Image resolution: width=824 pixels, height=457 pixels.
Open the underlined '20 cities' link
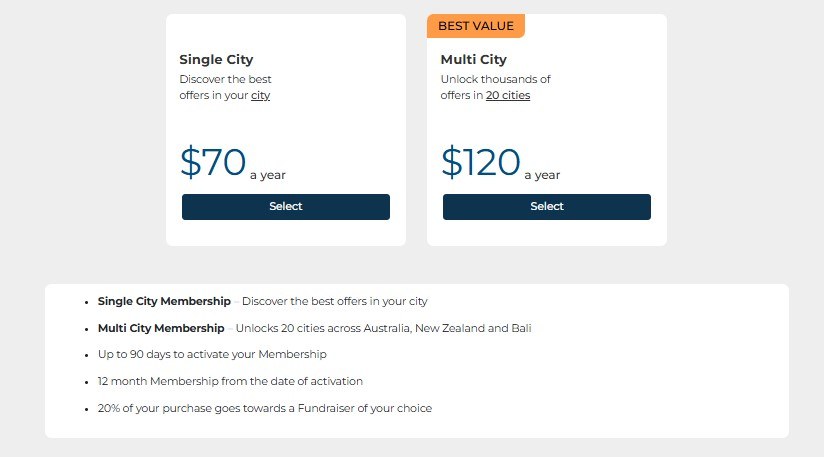508,96
